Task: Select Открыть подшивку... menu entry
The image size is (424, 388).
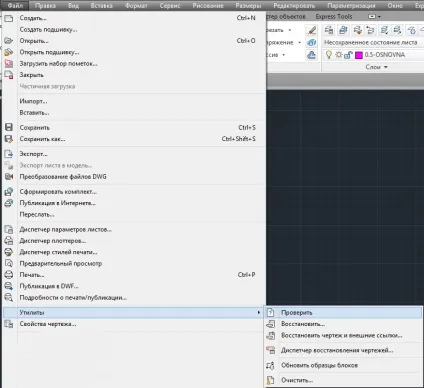Action: (x=133, y=52)
